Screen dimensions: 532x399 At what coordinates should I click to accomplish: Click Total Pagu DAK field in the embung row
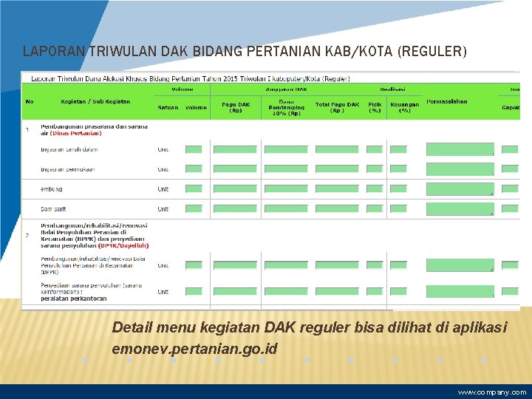pyautogui.click(x=337, y=189)
